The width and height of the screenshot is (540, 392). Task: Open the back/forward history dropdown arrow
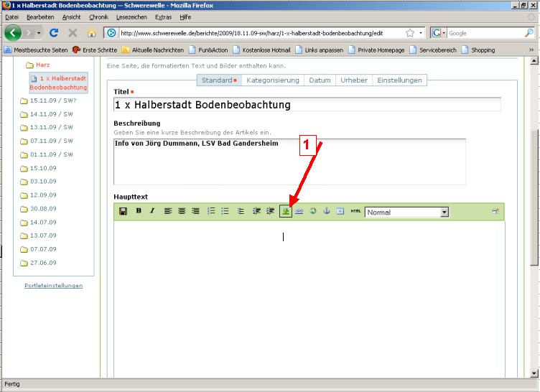pos(39,33)
